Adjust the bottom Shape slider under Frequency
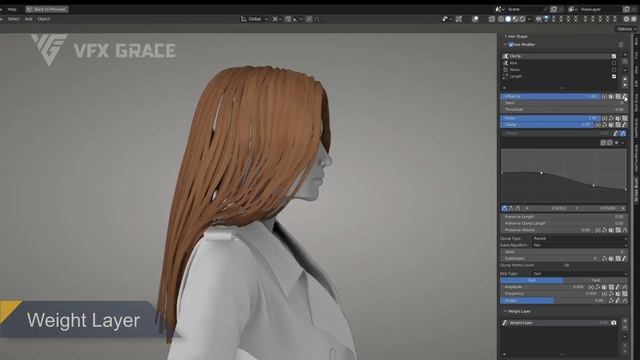 click(553, 300)
